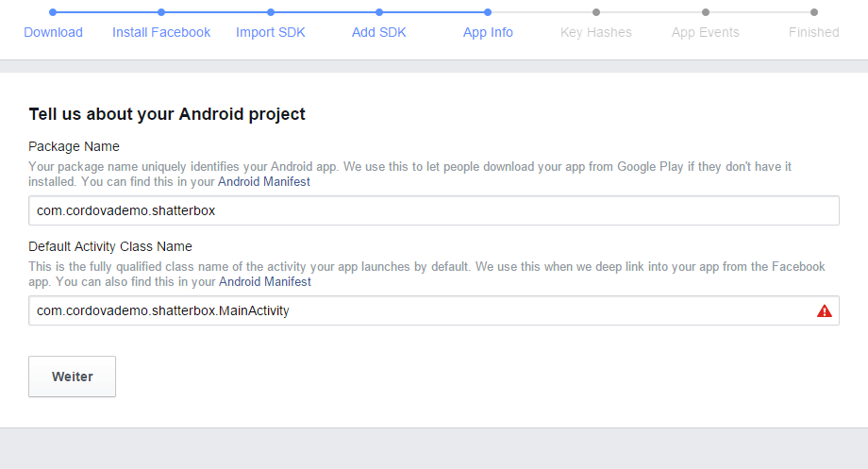Click the gray dot above Finished
The height and width of the screenshot is (469, 868).
pyautogui.click(x=814, y=12)
